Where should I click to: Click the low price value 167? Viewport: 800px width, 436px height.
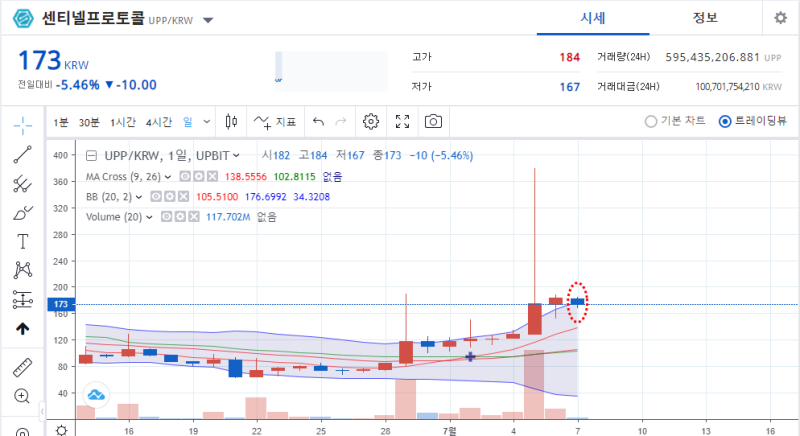point(569,87)
